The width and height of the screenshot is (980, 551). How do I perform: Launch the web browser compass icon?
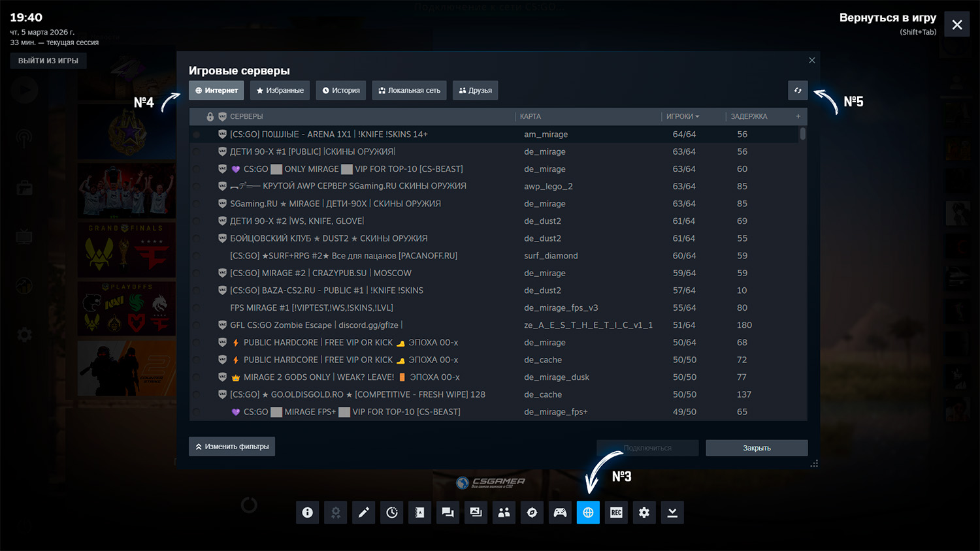coord(532,512)
